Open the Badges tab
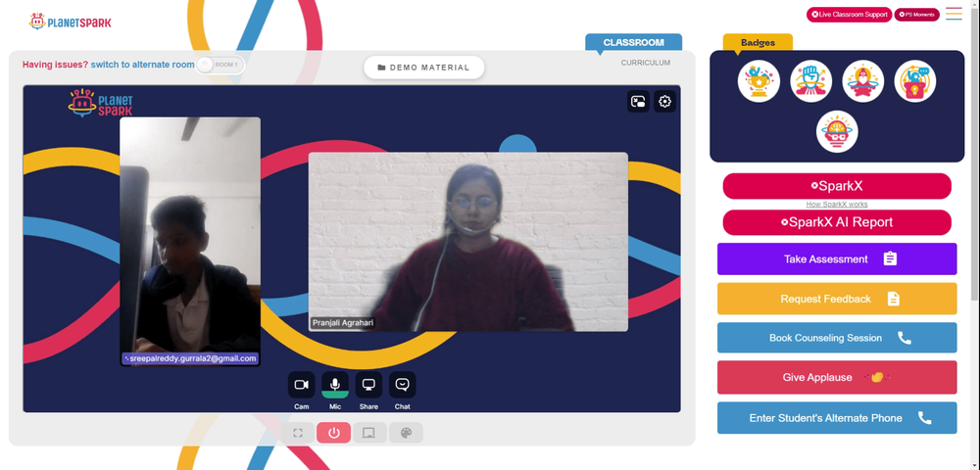This screenshot has height=470, width=980. point(759,42)
